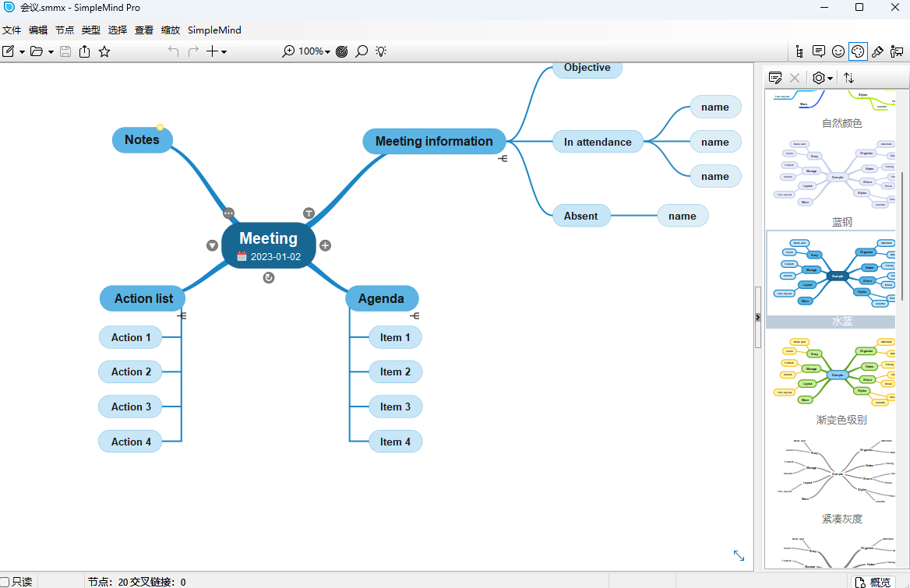Click the share document icon on the toolbar
The width and height of the screenshot is (910, 588).
(84, 51)
